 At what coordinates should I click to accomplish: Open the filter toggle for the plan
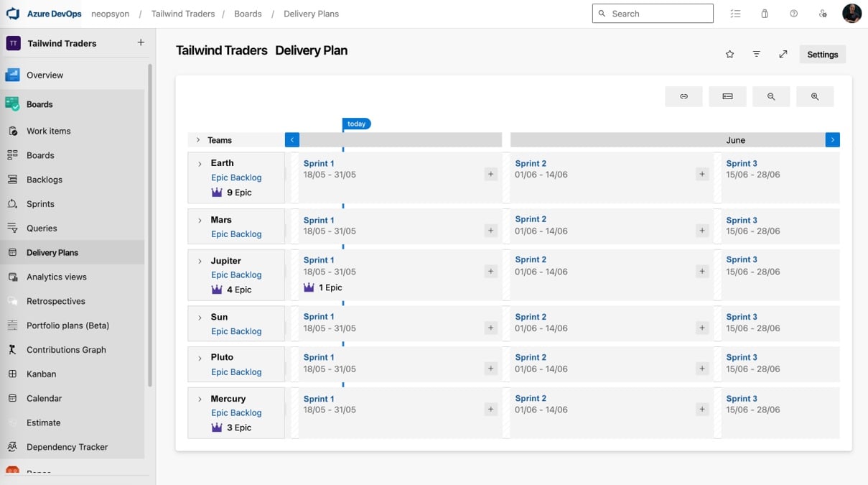coord(756,54)
